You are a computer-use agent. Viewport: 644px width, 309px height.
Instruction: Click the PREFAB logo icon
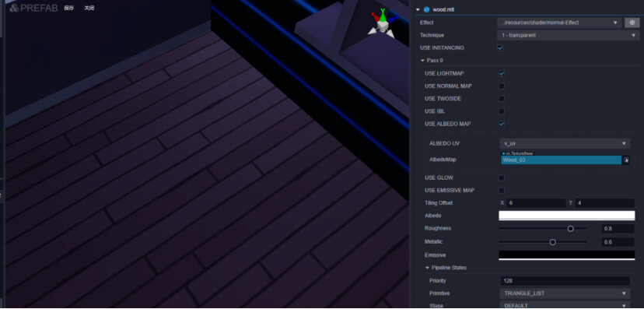[14, 8]
